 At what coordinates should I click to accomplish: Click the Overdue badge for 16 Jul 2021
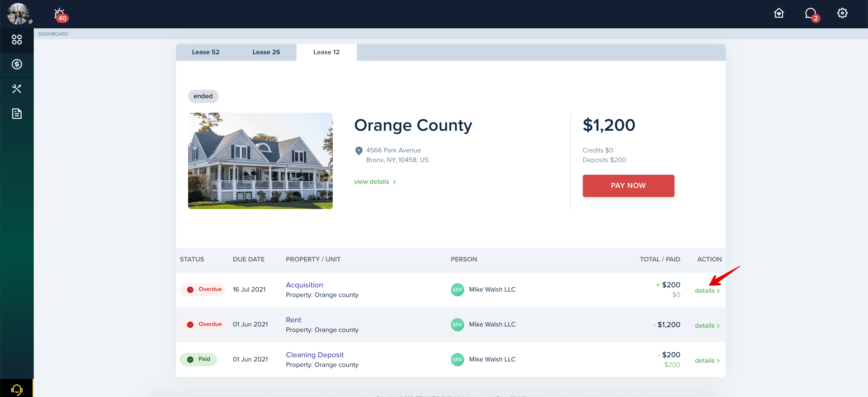tap(203, 289)
